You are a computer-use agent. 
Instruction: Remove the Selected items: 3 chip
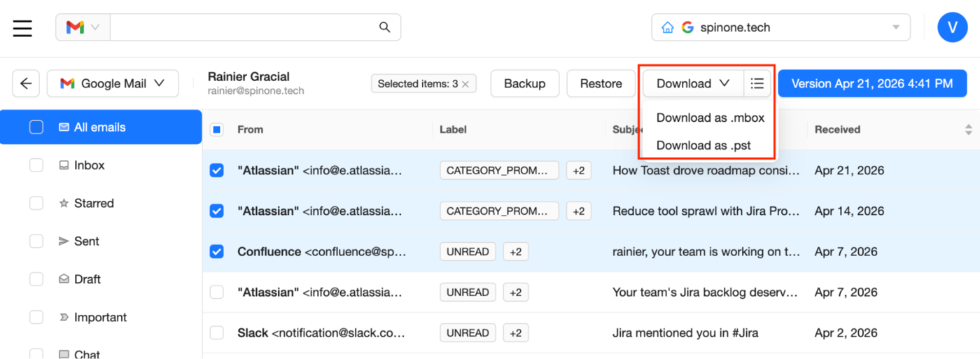pos(465,84)
